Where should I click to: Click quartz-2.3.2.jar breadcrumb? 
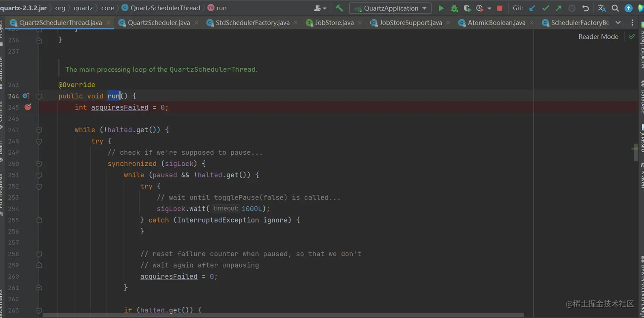(x=23, y=8)
